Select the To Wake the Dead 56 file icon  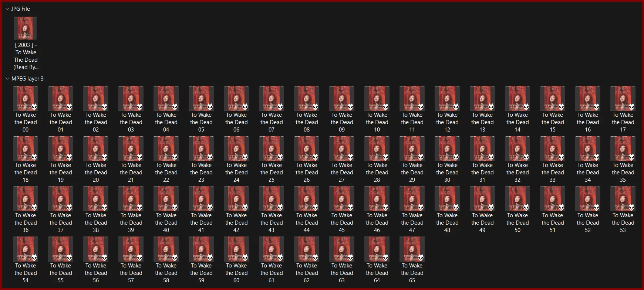click(96, 249)
